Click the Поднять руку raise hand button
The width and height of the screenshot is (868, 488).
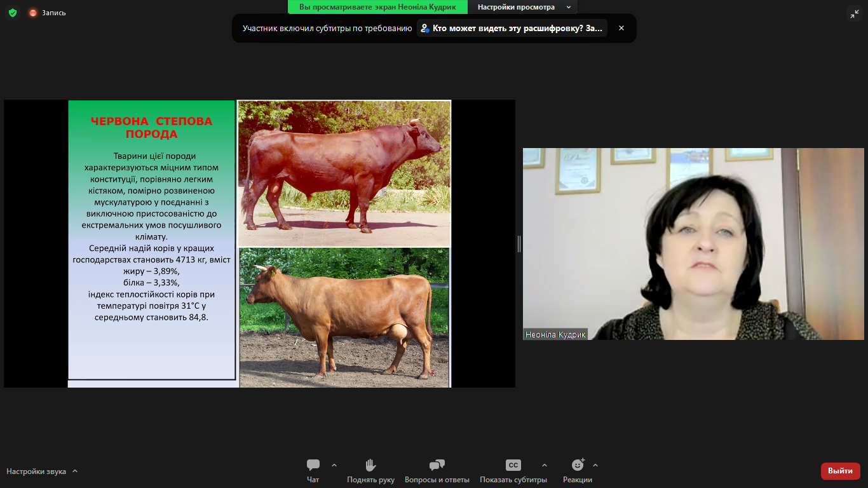(371, 471)
